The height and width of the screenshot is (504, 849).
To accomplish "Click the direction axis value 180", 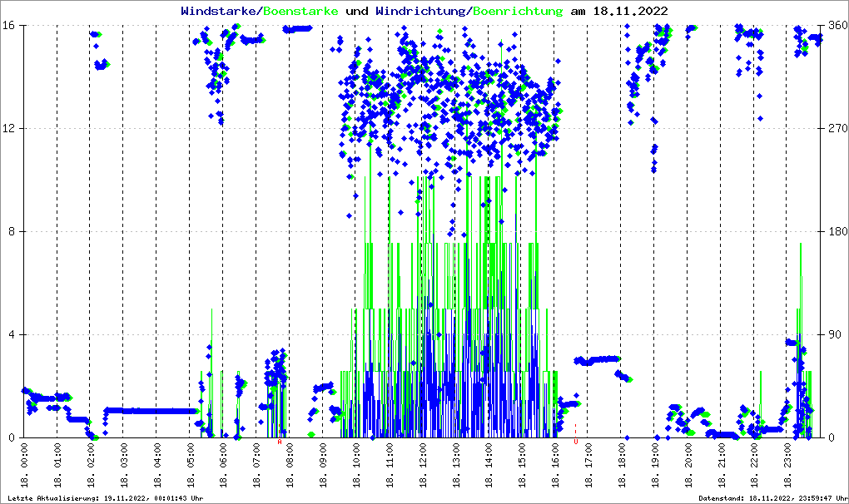I will point(837,231).
